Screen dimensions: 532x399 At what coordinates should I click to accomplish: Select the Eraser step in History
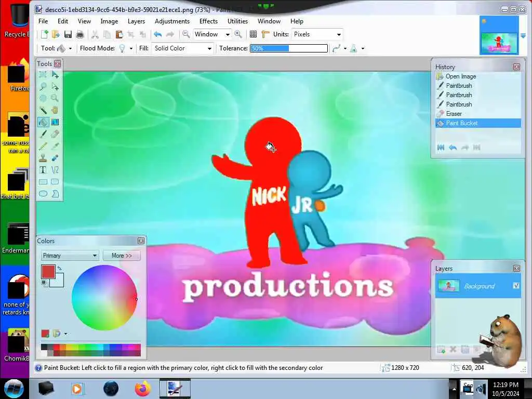[478, 114]
